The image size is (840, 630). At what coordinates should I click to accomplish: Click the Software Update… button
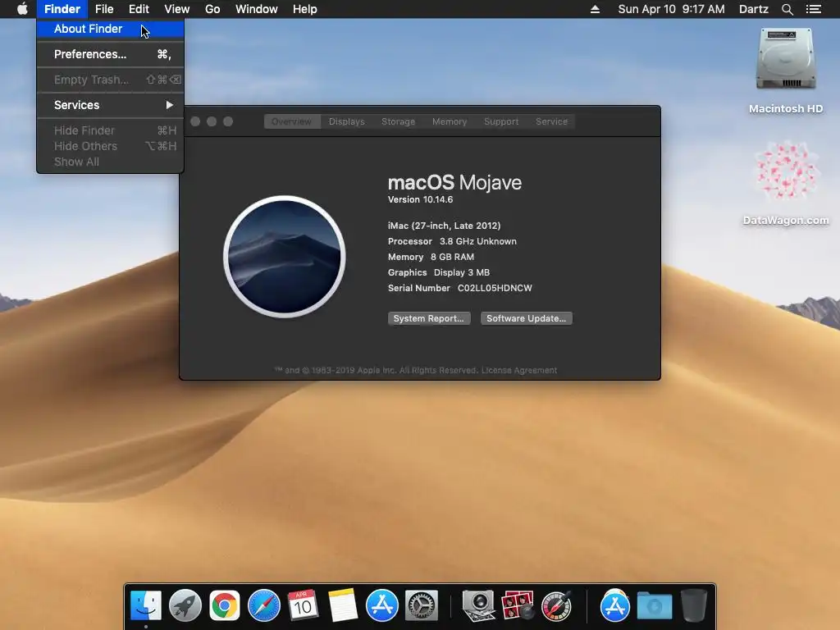coord(527,318)
